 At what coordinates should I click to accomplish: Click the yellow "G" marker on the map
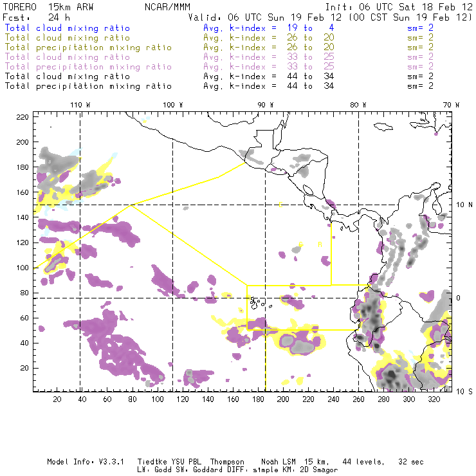pos(301,244)
